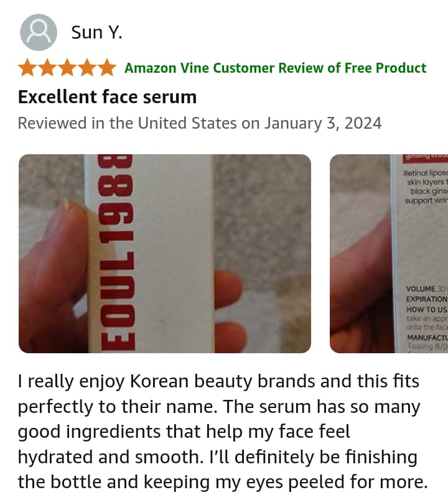
Task: Click the red EOUL1988 brand text in photo
Action: (116, 252)
